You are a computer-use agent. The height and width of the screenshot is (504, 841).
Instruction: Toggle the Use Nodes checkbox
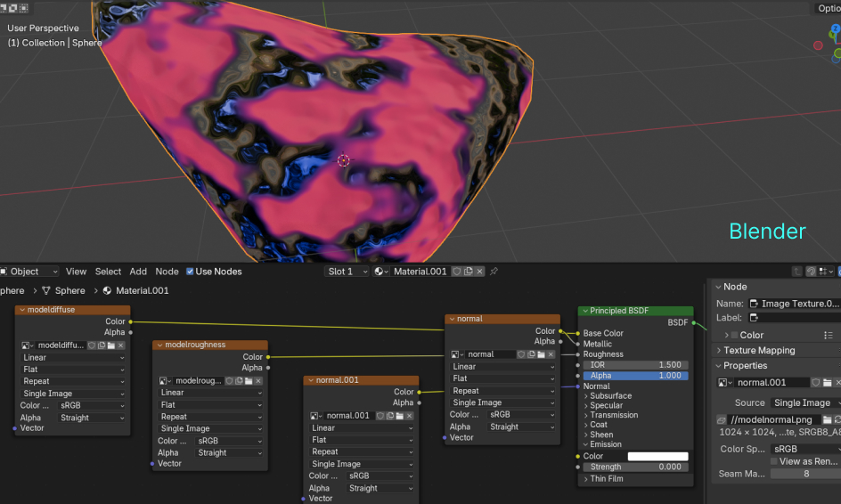189,272
